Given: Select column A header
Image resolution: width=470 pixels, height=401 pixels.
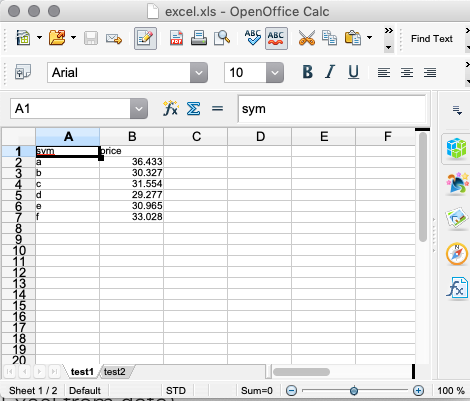Looking at the screenshot, I should (68, 137).
